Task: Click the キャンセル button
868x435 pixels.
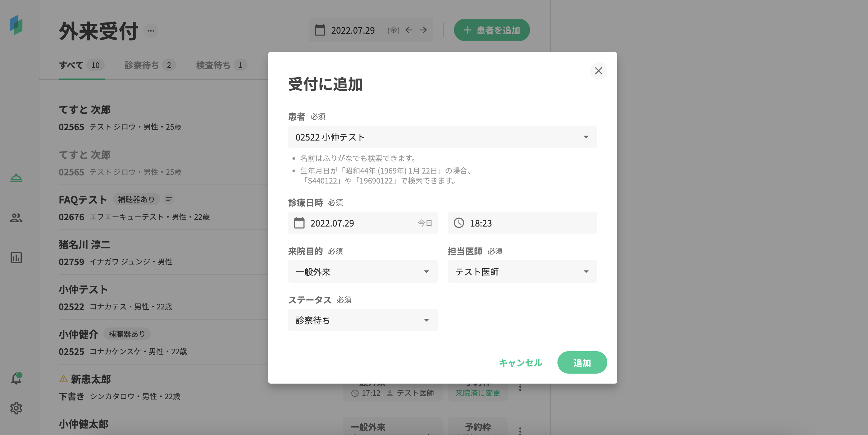Action: point(520,363)
